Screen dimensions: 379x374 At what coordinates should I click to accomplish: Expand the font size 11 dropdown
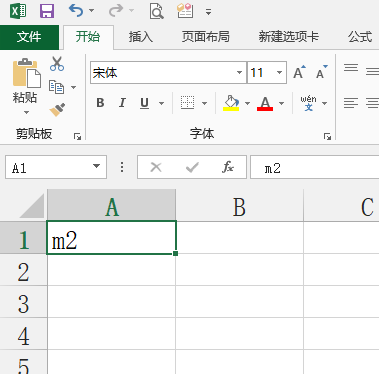coord(279,72)
